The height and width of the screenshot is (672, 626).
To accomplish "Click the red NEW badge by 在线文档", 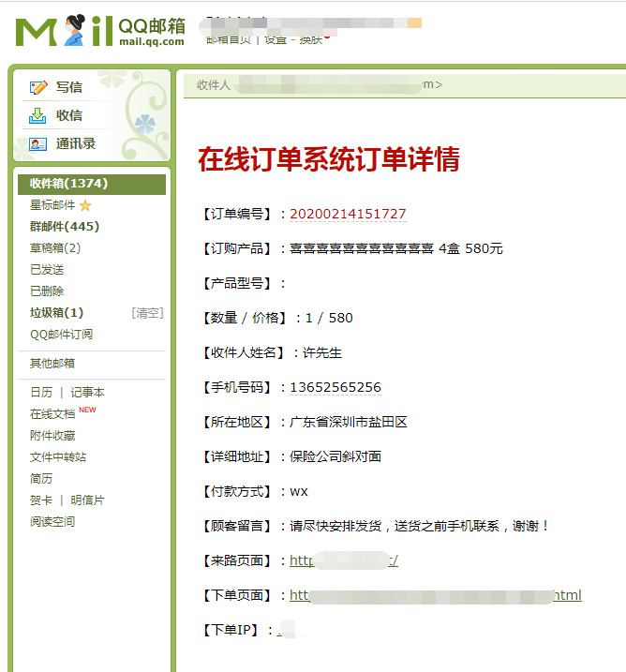I will pyautogui.click(x=87, y=410).
